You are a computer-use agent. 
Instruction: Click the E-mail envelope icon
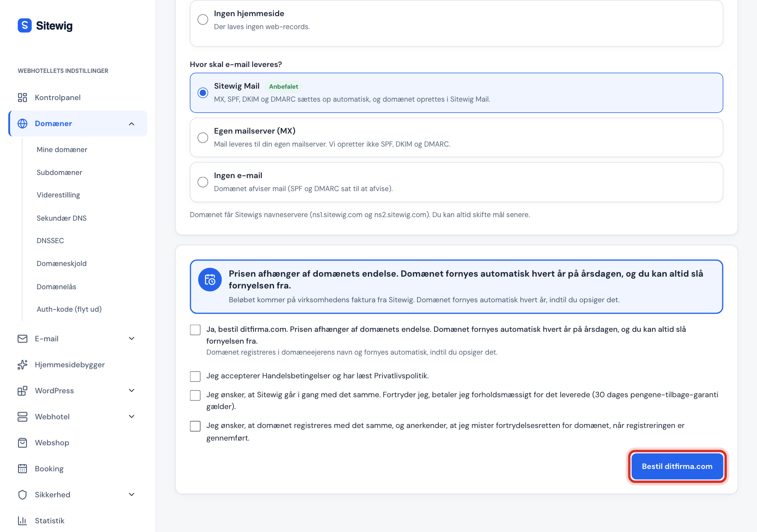pos(22,339)
